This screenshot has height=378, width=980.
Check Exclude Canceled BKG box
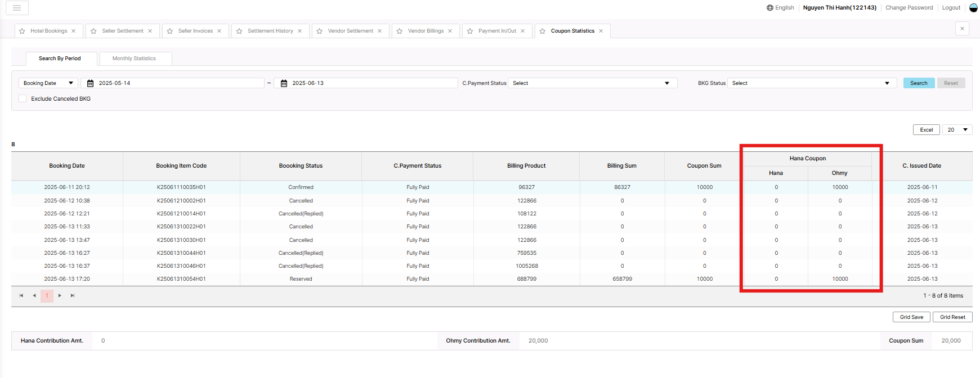point(23,98)
